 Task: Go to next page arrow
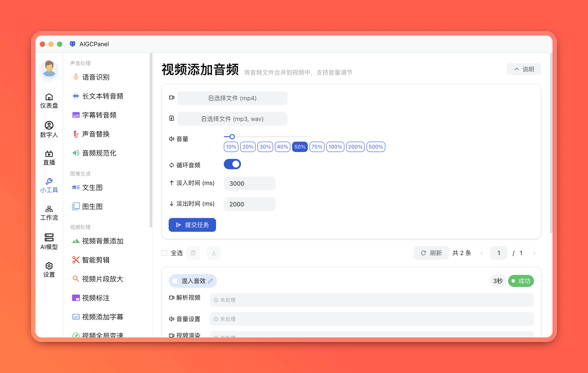(x=534, y=253)
